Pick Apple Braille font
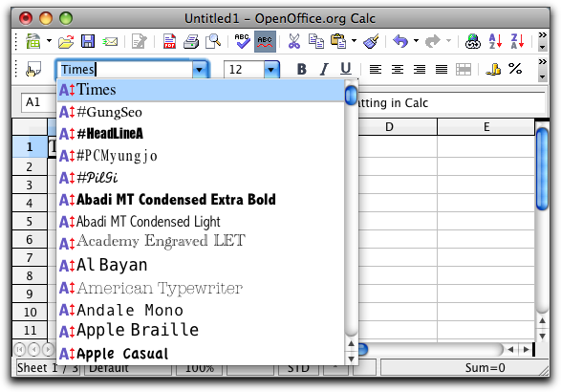This screenshot has height=392, width=561. tap(201, 331)
